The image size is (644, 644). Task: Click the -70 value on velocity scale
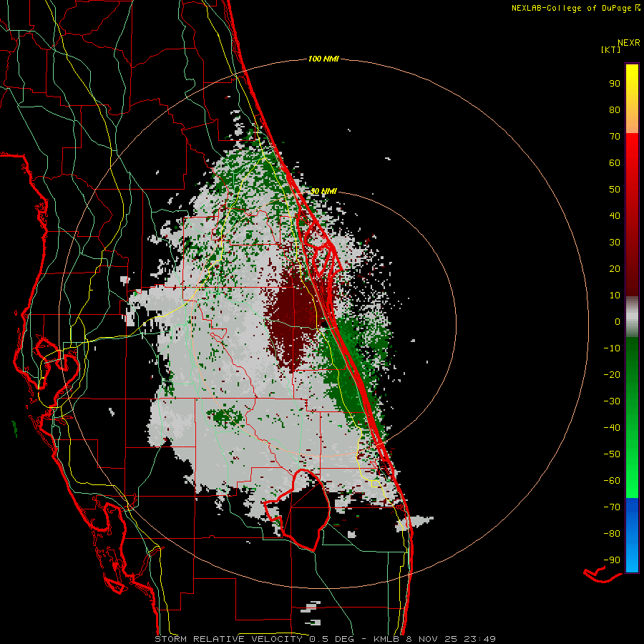pos(612,507)
